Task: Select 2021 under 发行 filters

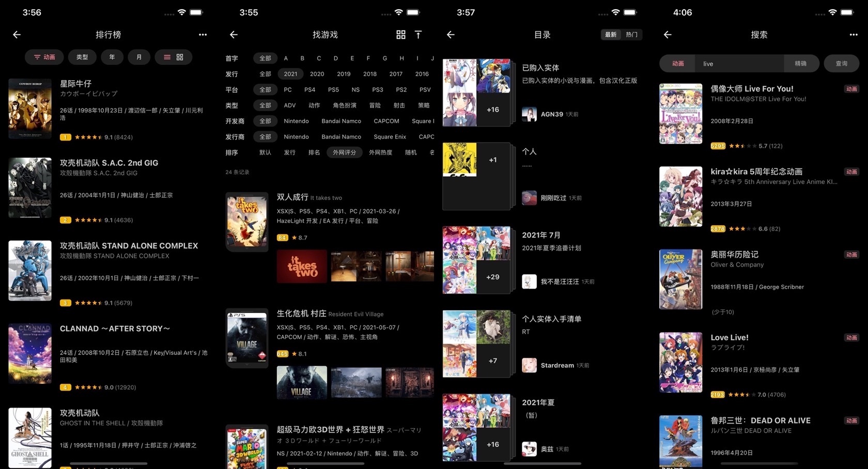Action: coord(290,74)
